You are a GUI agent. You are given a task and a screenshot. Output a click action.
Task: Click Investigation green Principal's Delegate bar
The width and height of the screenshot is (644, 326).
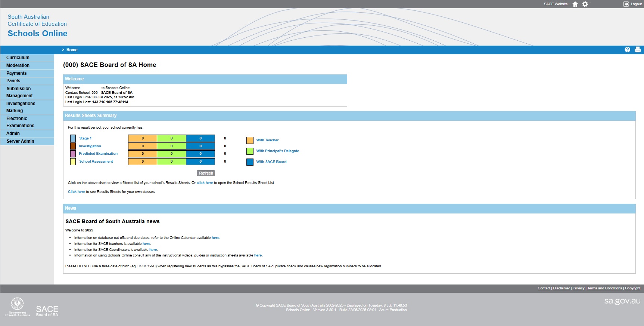pyautogui.click(x=171, y=146)
